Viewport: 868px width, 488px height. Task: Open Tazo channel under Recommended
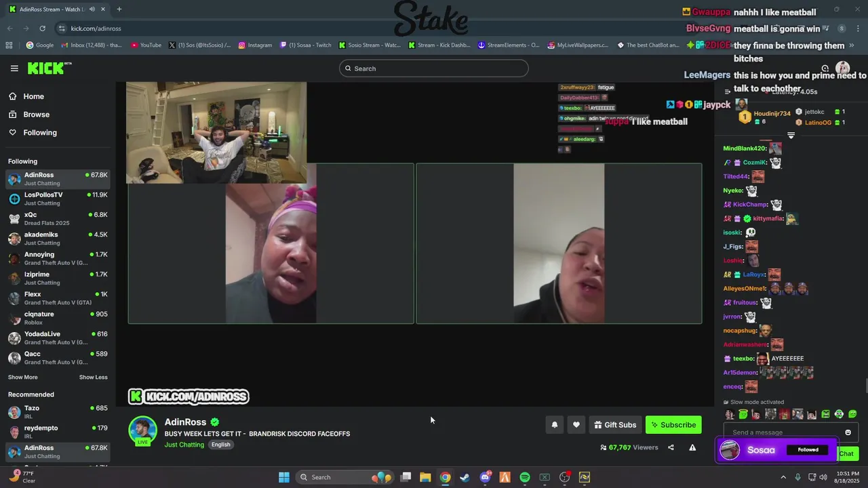coord(58,412)
